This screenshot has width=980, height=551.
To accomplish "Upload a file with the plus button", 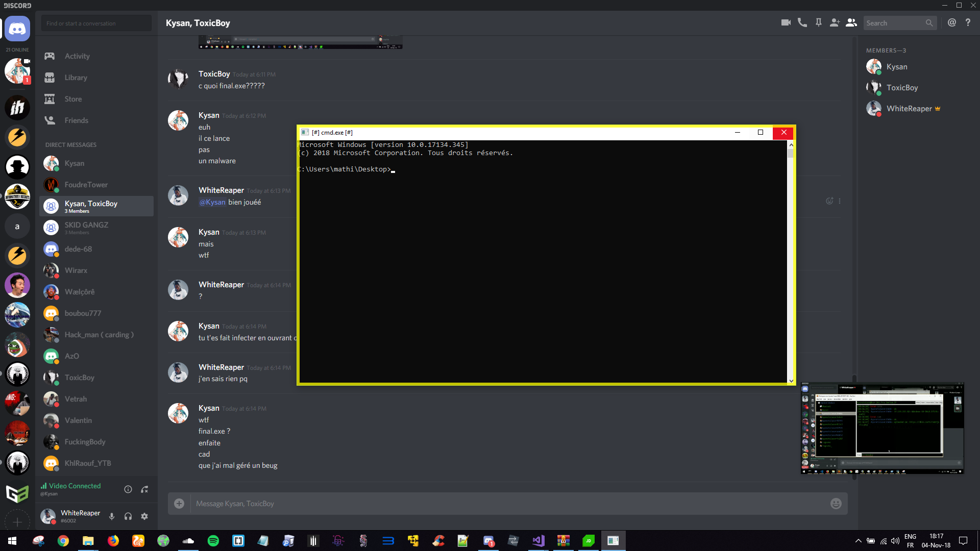I will 179,504.
